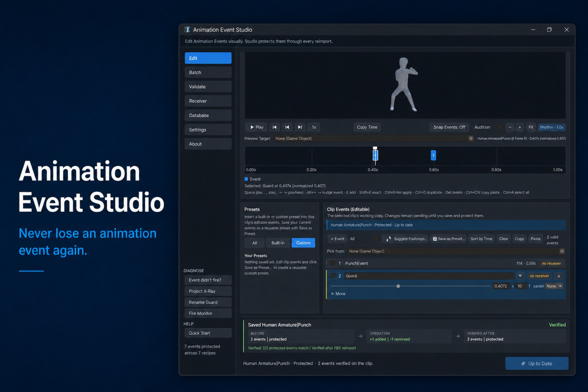This screenshot has height=392, width=588.
Task: Click the Fit timeline button
Action: [531, 127]
